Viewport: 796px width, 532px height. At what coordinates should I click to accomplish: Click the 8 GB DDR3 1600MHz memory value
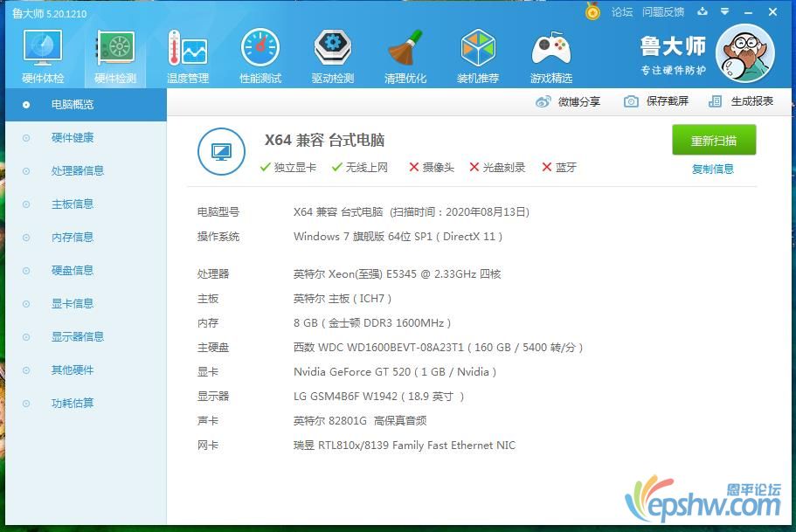[372, 323]
